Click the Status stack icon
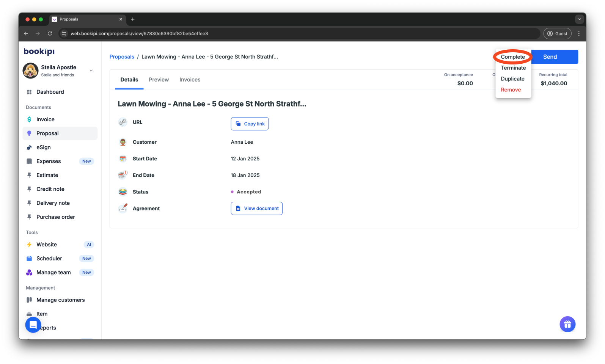The image size is (605, 364). pyautogui.click(x=123, y=192)
